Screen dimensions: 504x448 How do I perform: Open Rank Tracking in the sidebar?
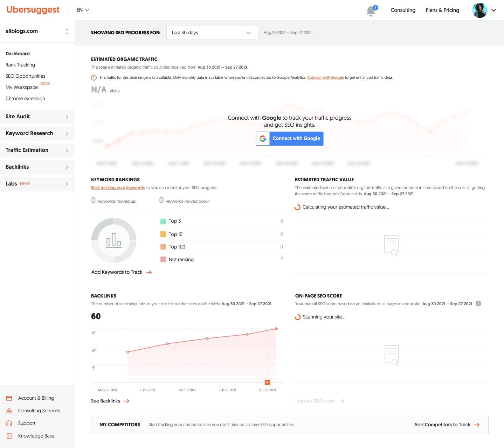20,65
